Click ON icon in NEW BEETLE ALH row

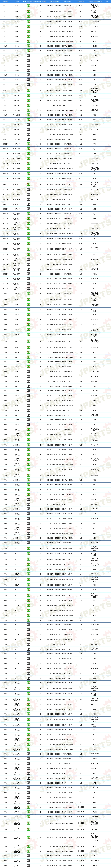tap(29, 856)
